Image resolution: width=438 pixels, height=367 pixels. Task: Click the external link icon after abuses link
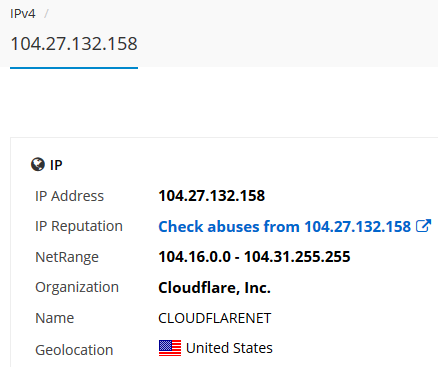423,226
